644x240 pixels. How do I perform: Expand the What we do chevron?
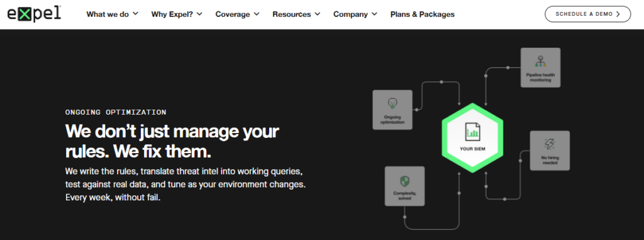135,14
